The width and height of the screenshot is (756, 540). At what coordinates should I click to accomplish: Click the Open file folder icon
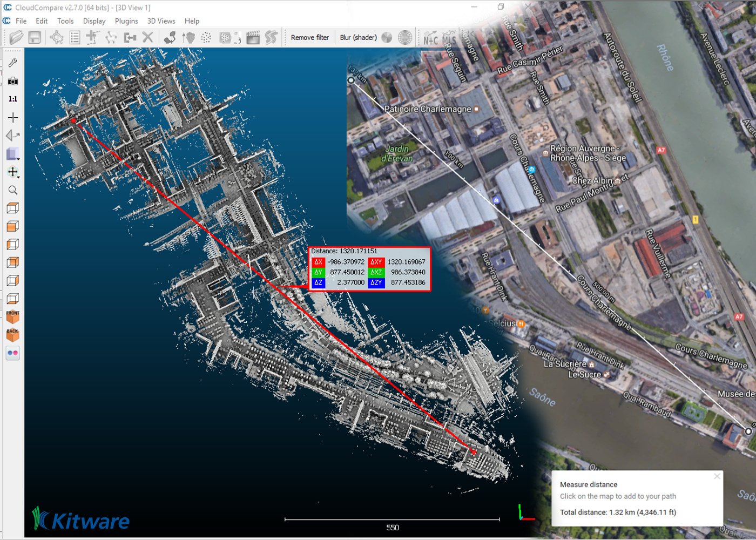coord(16,37)
